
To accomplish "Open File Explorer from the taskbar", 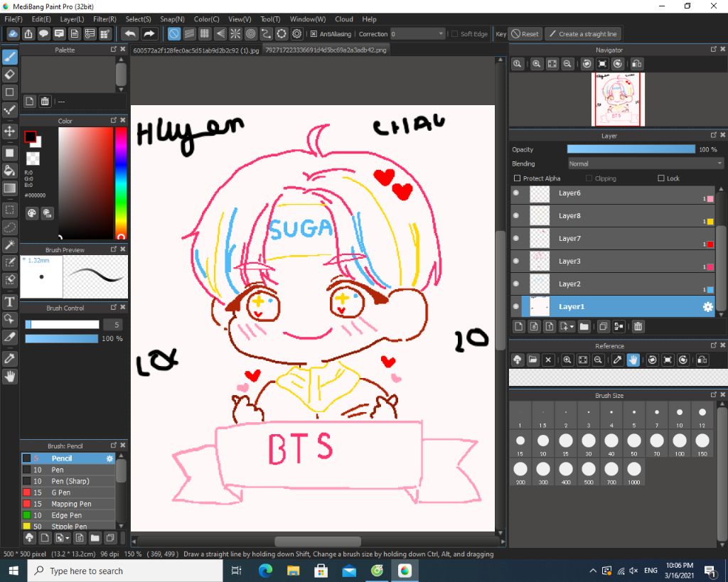I will (294, 571).
